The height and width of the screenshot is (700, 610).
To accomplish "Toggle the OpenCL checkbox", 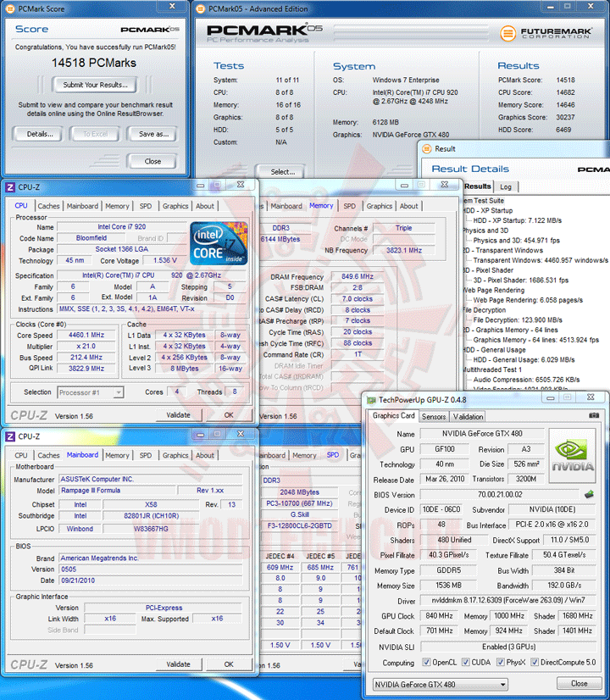I will click(x=426, y=662).
